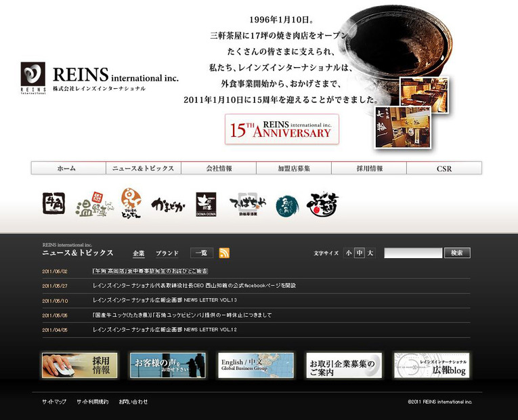Open the 2011/05/27 CEO facebook page news
The image size is (518, 420).
click(x=194, y=285)
